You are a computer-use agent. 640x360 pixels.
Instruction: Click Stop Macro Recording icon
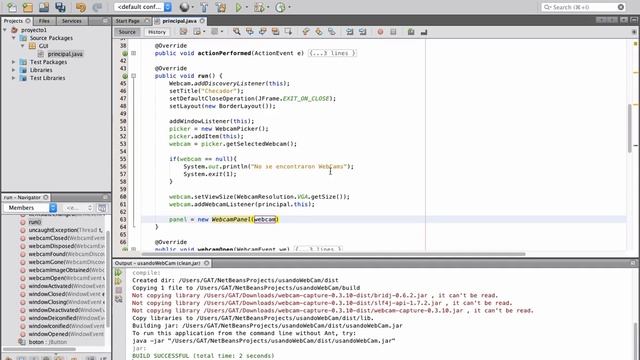[393, 32]
